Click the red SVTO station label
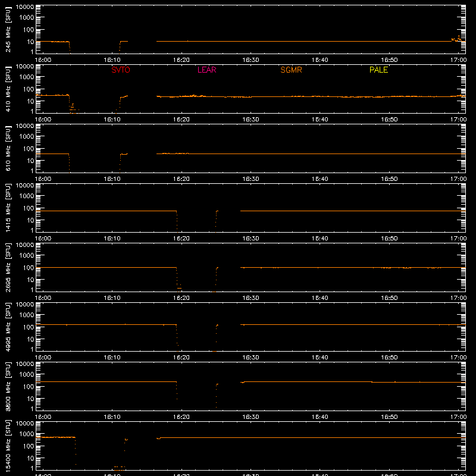 [x=121, y=70]
